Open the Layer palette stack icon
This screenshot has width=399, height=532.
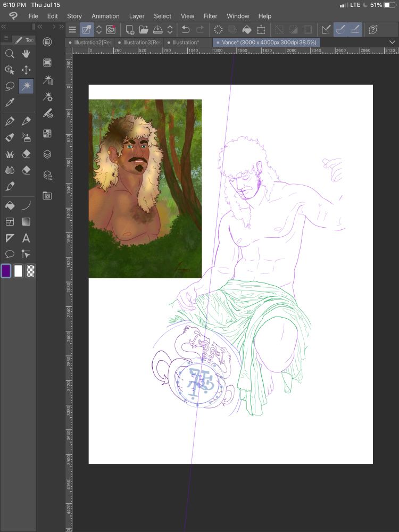tap(47, 154)
